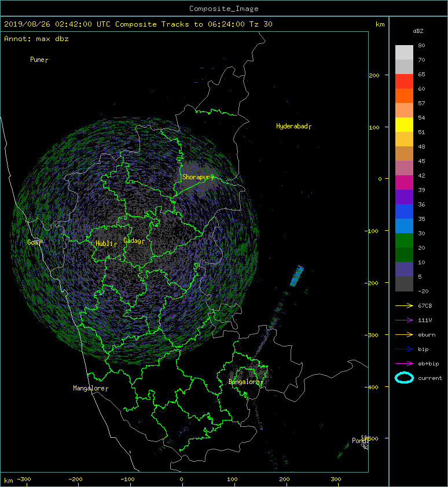Click the 67CB legend label
Image resolution: width=448 pixels, height=487 pixels.
pos(425,306)
